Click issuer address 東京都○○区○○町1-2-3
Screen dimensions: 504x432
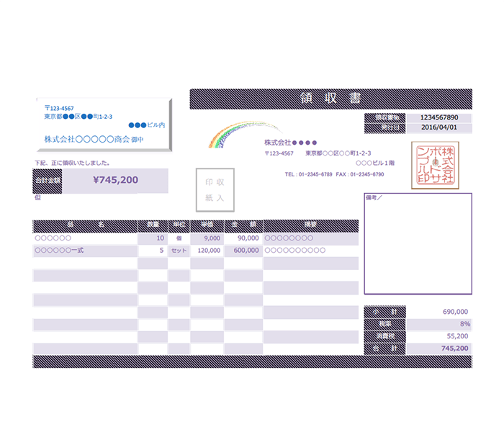[x=338, y=153]
